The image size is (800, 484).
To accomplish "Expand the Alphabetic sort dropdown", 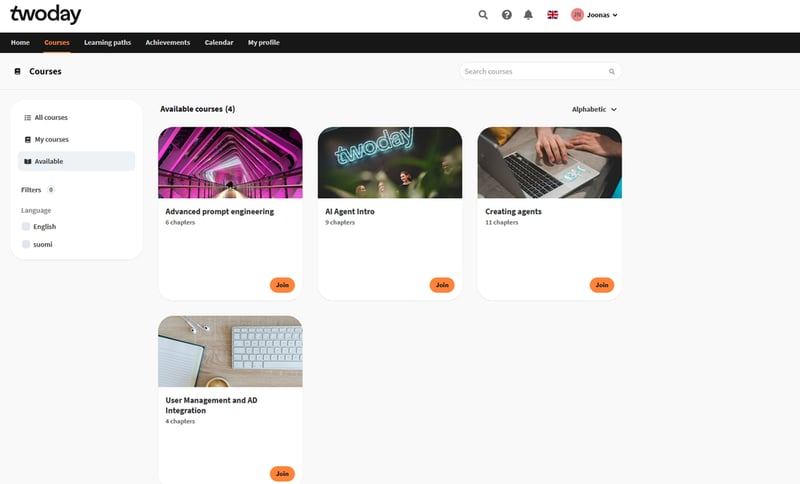I will pos(594,109).
